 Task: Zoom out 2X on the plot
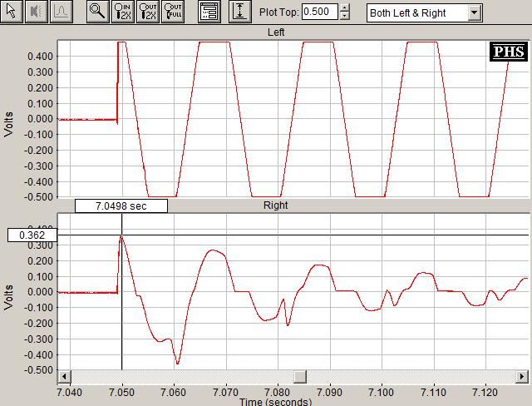tap(148, 12)
